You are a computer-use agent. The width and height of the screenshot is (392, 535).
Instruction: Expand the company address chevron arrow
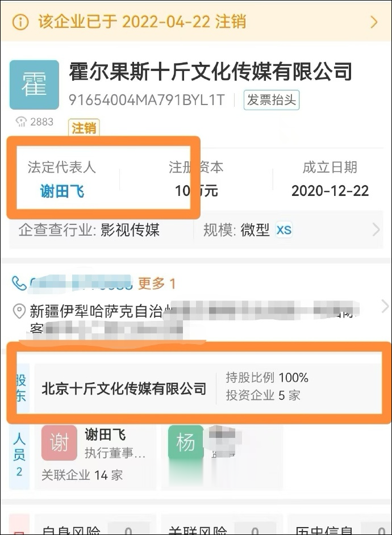[385, 306]
